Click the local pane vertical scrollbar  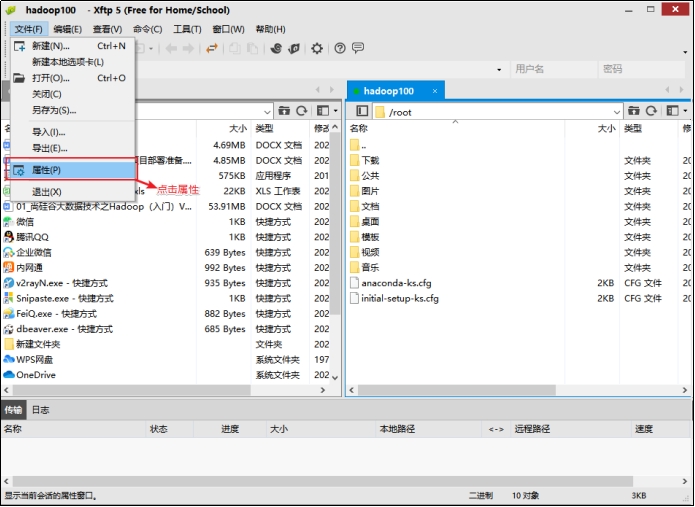(x=335, y=222)
